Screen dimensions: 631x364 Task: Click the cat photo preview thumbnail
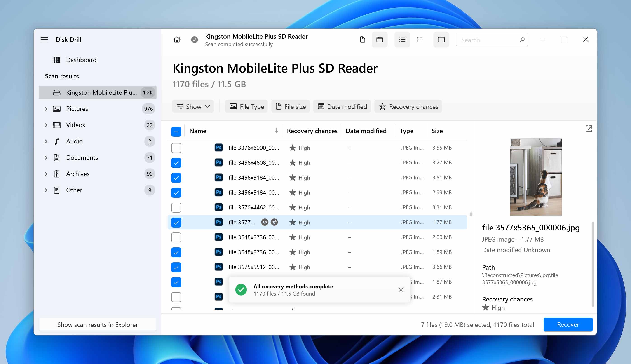point(536,177)
